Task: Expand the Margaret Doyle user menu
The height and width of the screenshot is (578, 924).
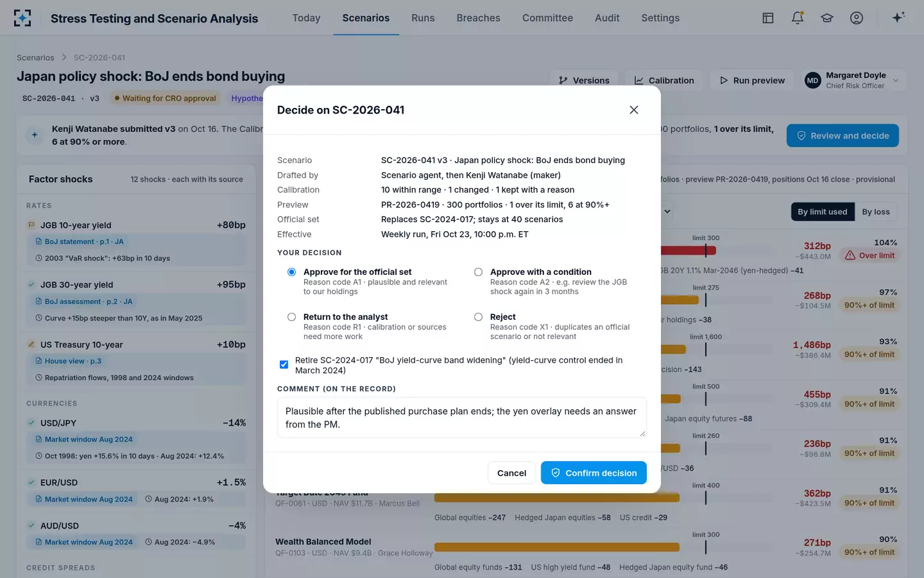Action: [853, 80]
